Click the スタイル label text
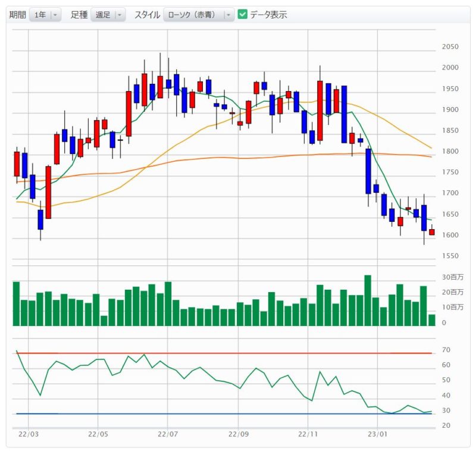 147,14
